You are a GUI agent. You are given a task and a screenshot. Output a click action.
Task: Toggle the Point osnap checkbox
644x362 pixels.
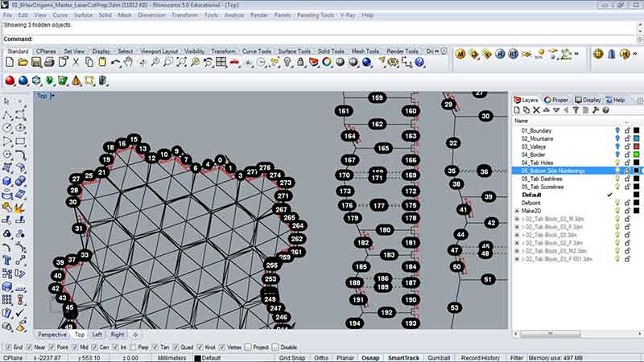coord(52,348)
